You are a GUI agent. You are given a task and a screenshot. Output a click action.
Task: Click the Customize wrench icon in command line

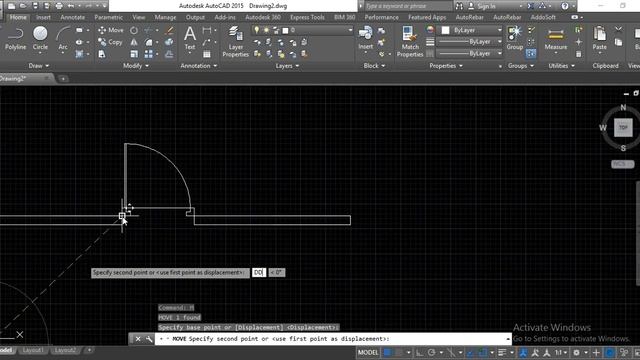point(149,339)
